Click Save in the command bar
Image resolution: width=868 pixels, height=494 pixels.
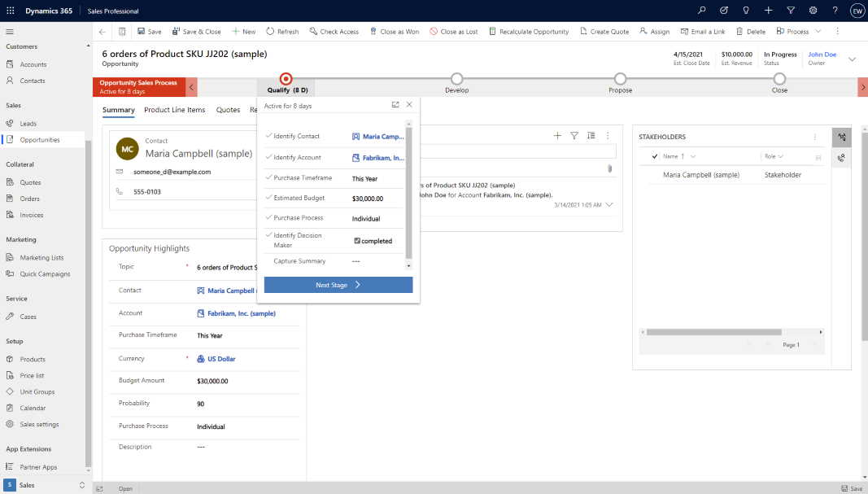pos(150,32)
